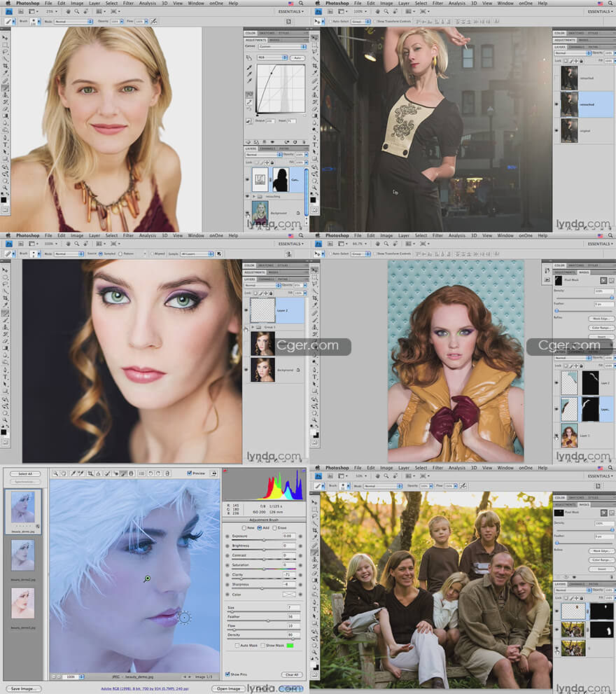
Task: Select the Type tool in the family portrait window
Action: click(314, 609)
